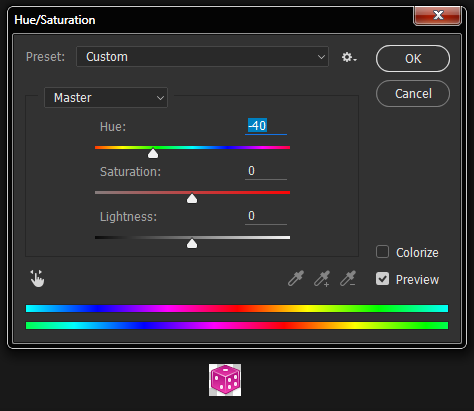Viewport: 474px width, 411px height.
Task: Select the eyedropper tool
Action: coord(296,278)
